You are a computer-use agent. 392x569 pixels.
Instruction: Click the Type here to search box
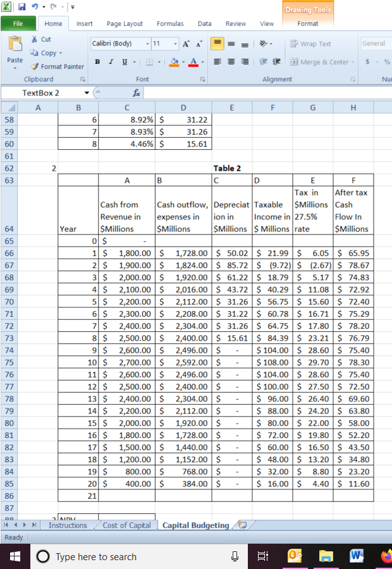[x=139, y=556]
